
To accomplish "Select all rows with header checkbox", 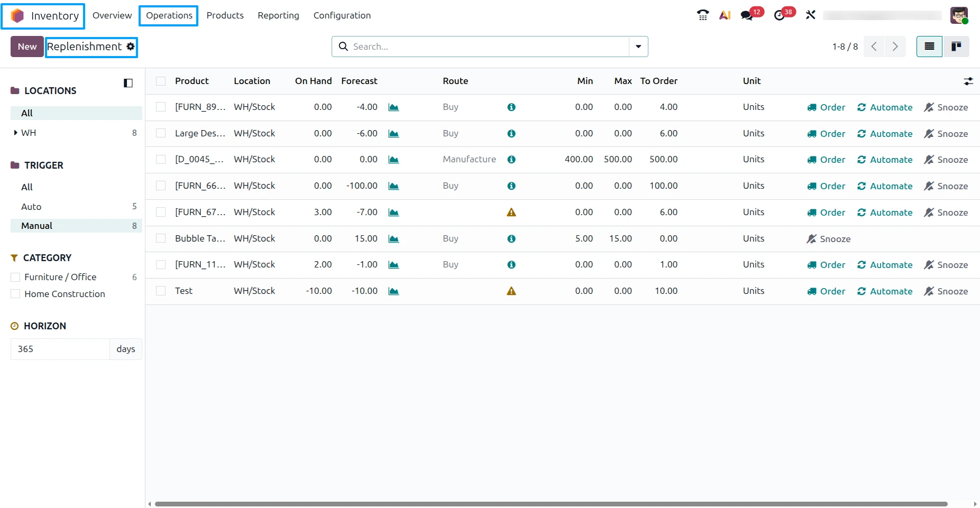I will [x=161, y=81].
